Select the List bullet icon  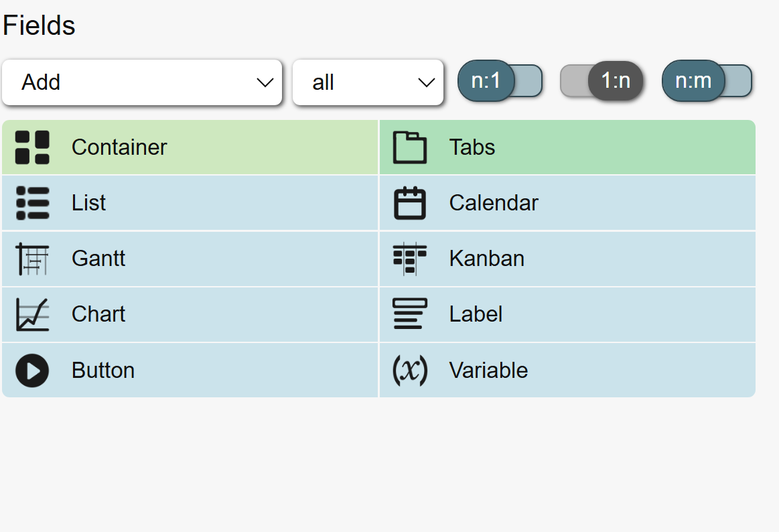(32, 203)
